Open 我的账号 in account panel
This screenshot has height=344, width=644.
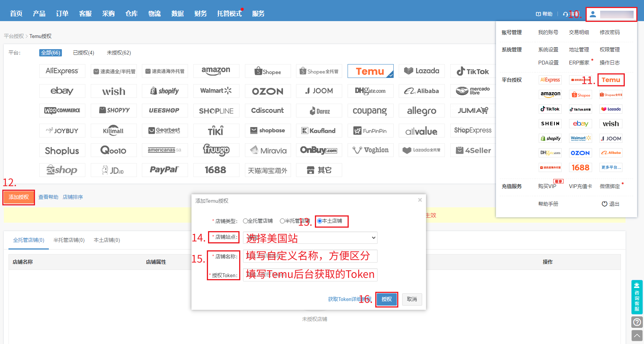pyautogui.click(x=548, y=32)
